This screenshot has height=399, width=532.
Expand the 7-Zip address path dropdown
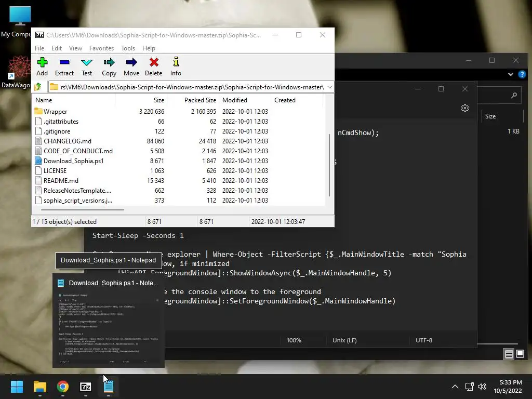coord(329,87)
